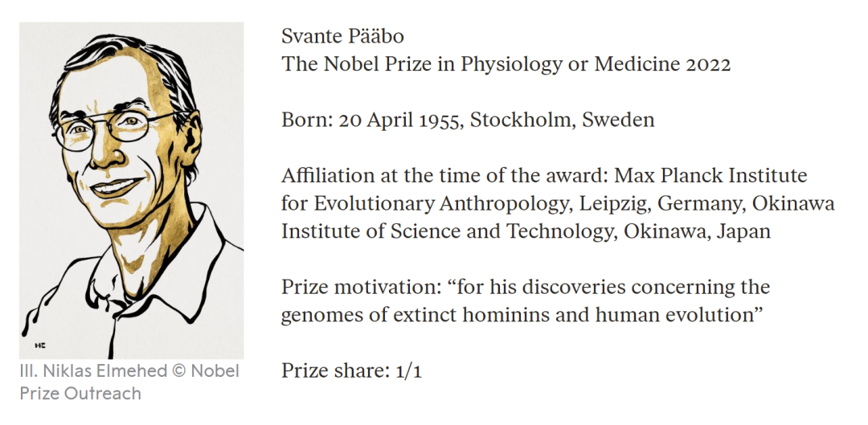Click the "Stockholm, Sweden" birthplace text
This screenshot has width=868, height=425.
(562, 121)
